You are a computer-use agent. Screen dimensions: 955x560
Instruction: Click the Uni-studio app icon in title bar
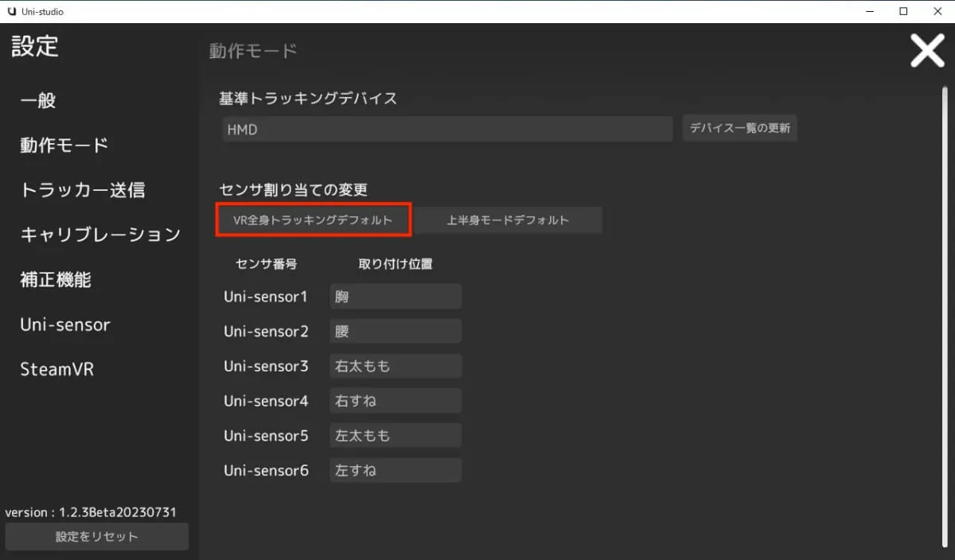point(11,11)
